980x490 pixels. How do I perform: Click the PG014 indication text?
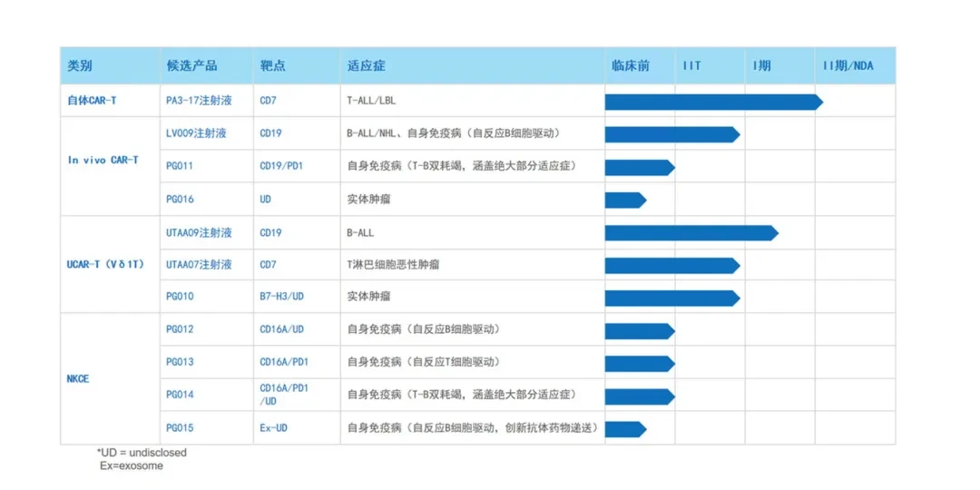click(461, 395)
